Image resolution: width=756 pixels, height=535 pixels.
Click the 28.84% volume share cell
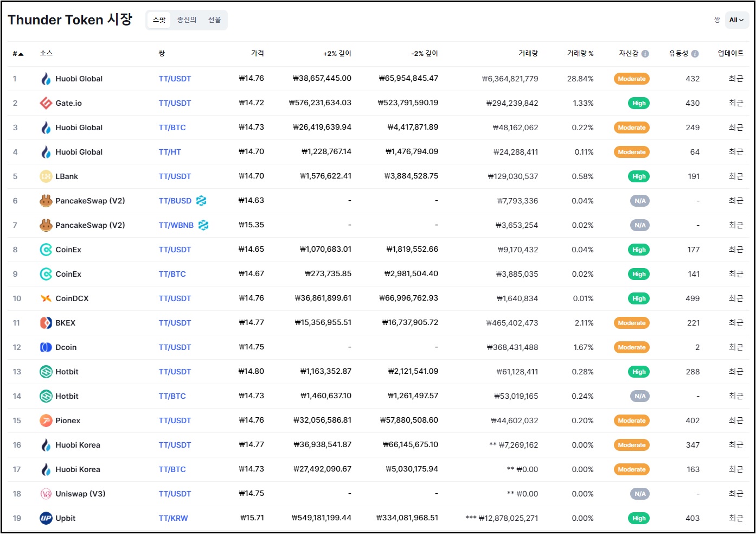[x=580, y=79]
